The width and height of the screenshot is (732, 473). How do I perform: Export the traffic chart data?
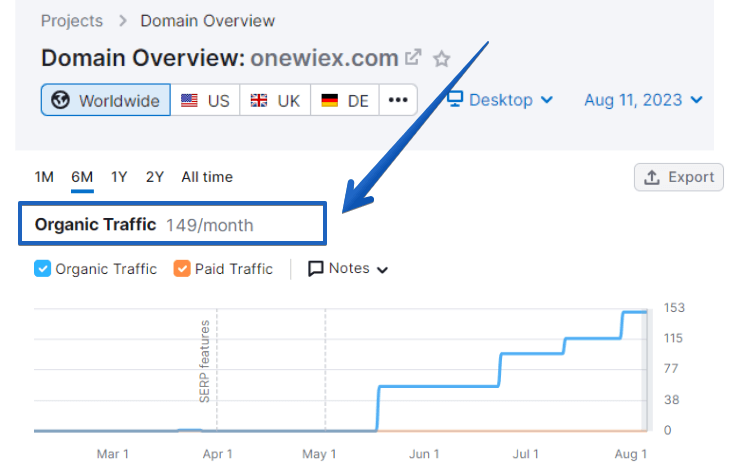coord(678,177)
